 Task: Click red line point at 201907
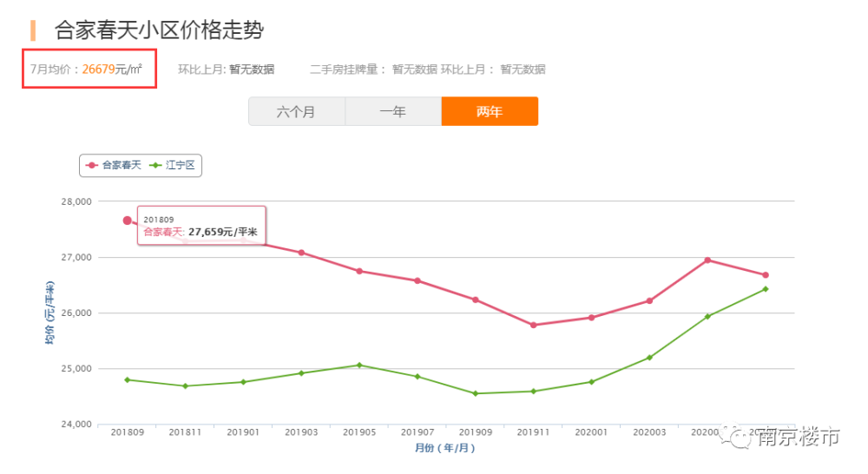click(x=418, y=280)
